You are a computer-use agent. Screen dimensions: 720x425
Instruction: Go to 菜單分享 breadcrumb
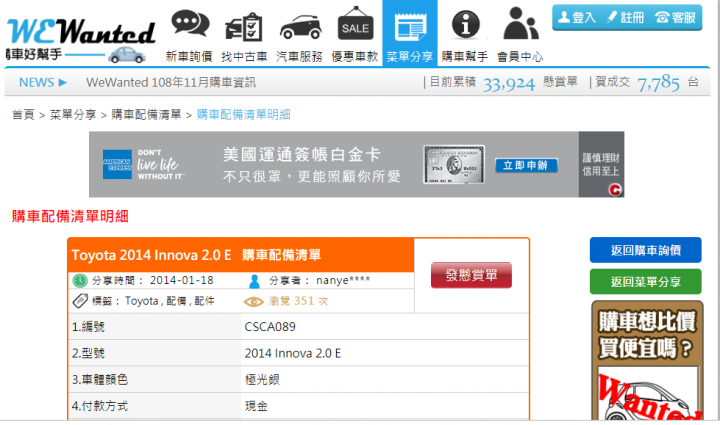coord(73,115)
